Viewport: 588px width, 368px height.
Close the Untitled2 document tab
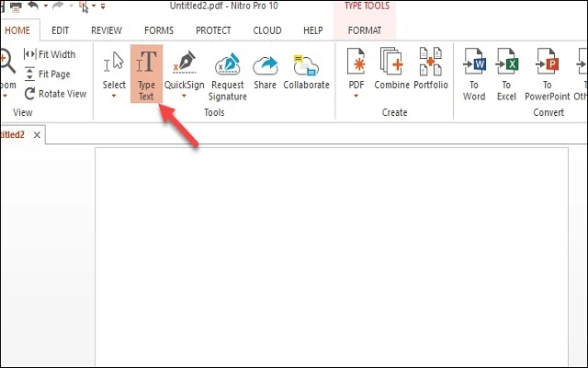point(37,135)
